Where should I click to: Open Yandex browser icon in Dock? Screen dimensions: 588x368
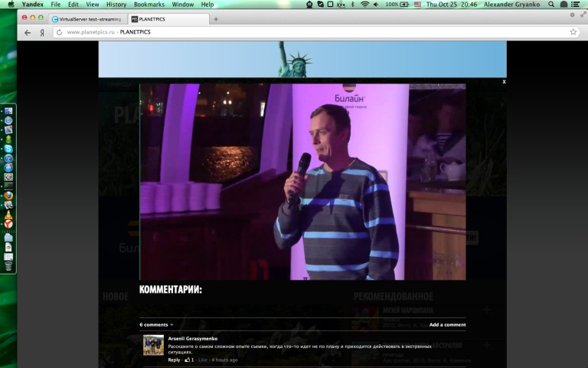coord(8,224)
